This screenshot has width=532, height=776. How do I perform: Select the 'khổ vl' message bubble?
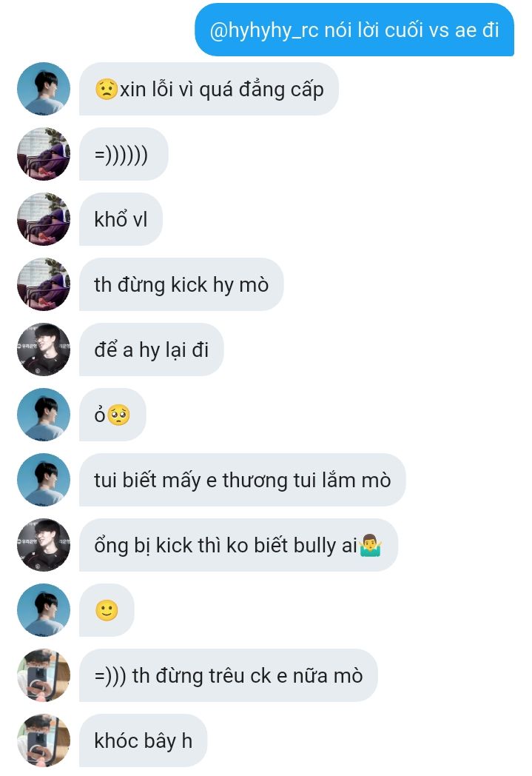pos(121,219)
